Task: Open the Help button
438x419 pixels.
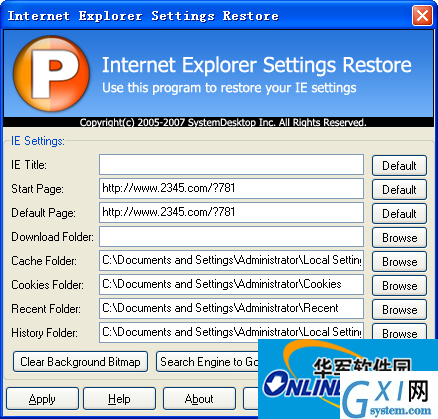Action: pyautogui.click(x=119, y=399)
